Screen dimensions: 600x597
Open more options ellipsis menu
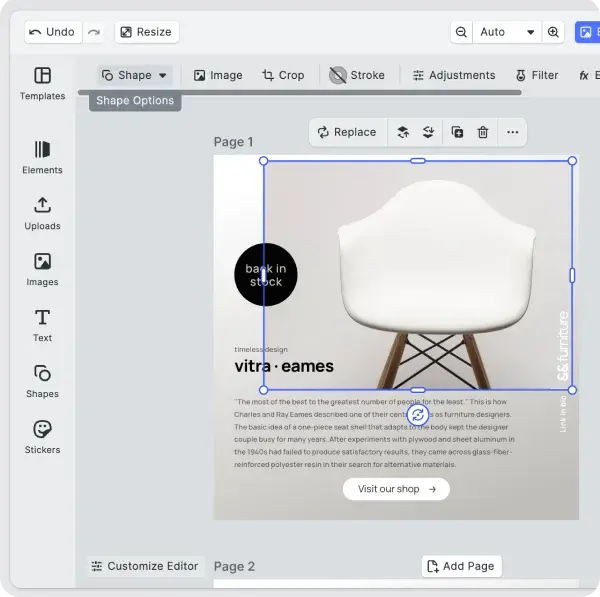(x=512, y=132)
